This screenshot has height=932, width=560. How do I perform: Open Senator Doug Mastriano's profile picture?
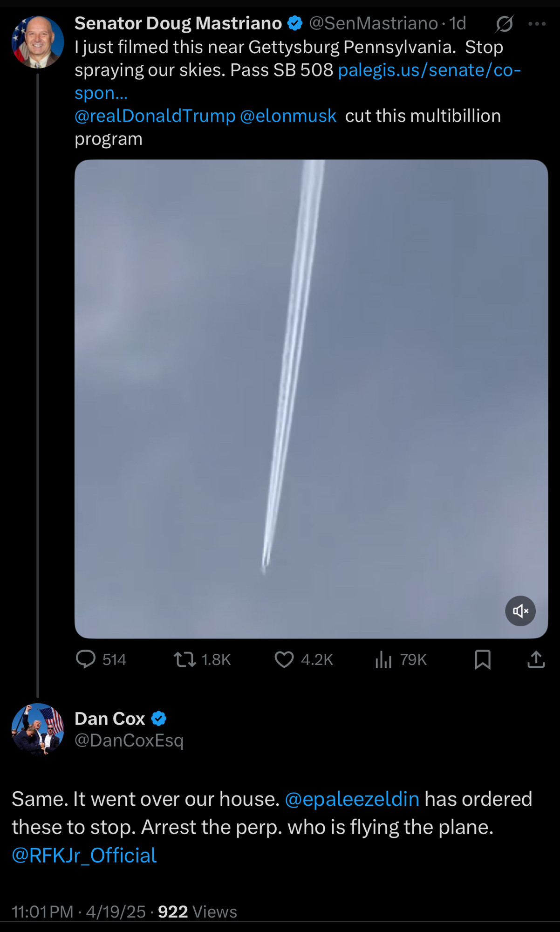(x=38, y=42)
